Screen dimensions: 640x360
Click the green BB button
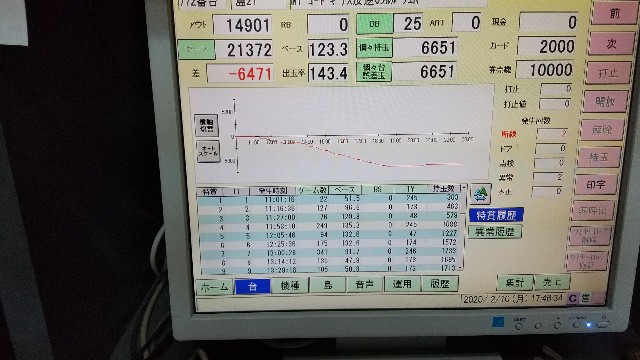tap(374, 24)
